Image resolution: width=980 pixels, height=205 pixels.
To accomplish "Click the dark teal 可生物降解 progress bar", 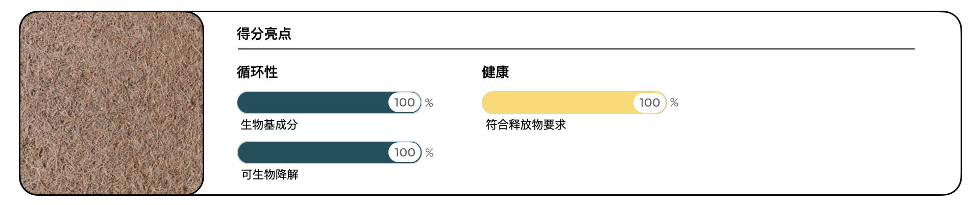I will pos(312,152).
